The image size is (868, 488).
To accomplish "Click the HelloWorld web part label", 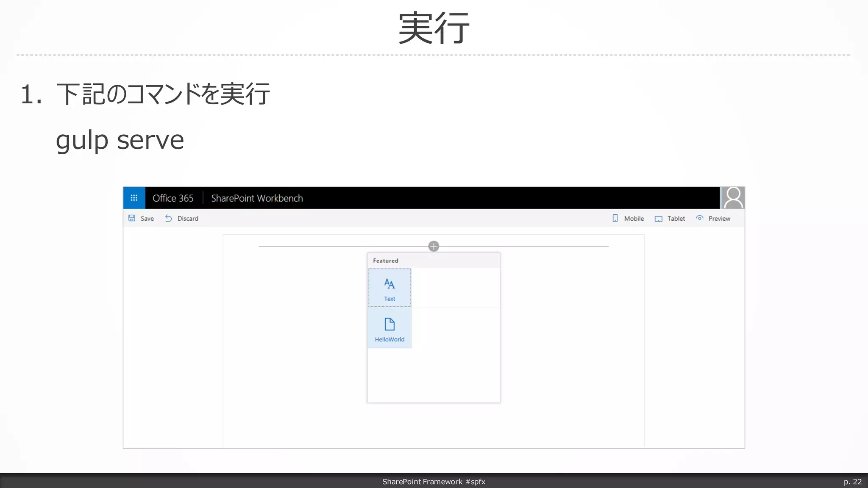I will 389,339.
